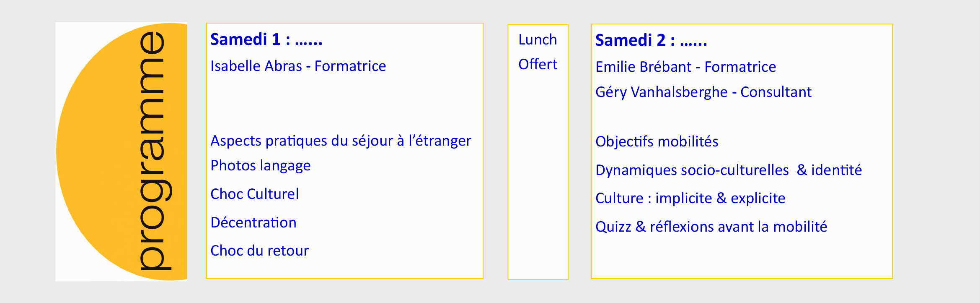Screen dimensions: 980x303
Task: Click the 'Offert' text
Action: pos(538,64)
